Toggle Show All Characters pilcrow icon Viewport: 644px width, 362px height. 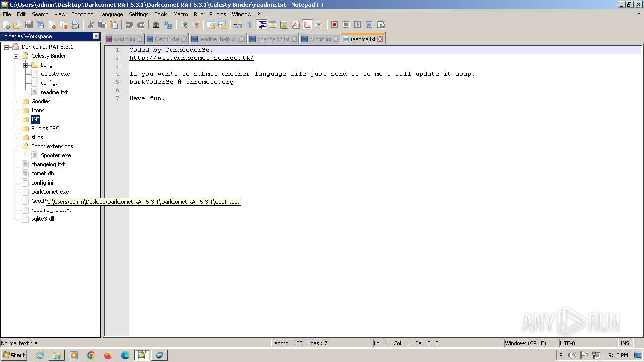coord(250,25)
